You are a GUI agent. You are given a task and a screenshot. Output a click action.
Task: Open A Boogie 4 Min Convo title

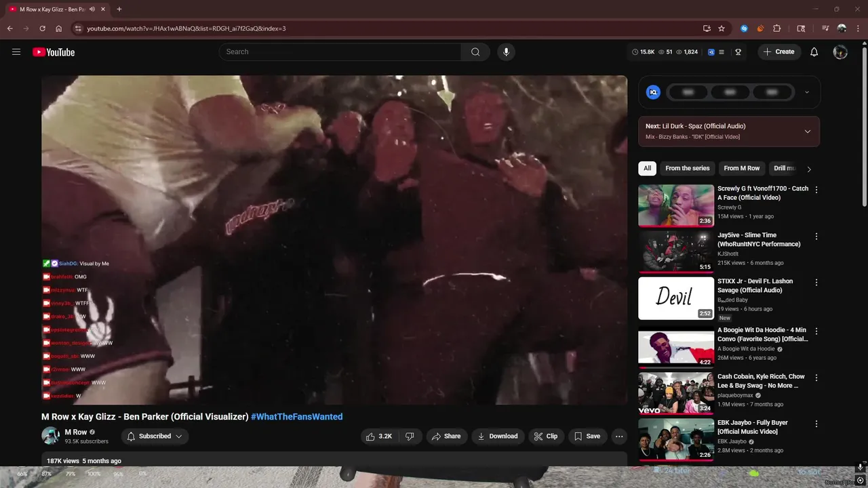[x=763, y=334]
